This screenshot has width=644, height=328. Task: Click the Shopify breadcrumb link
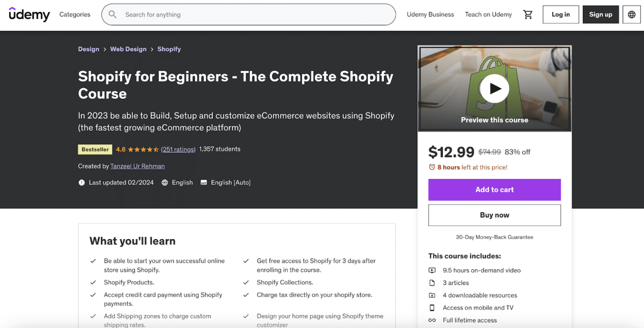pyautogui.click(x=169, y=49)
